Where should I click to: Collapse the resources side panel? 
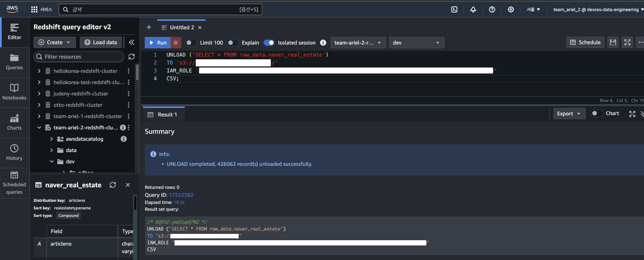(131, 42)
